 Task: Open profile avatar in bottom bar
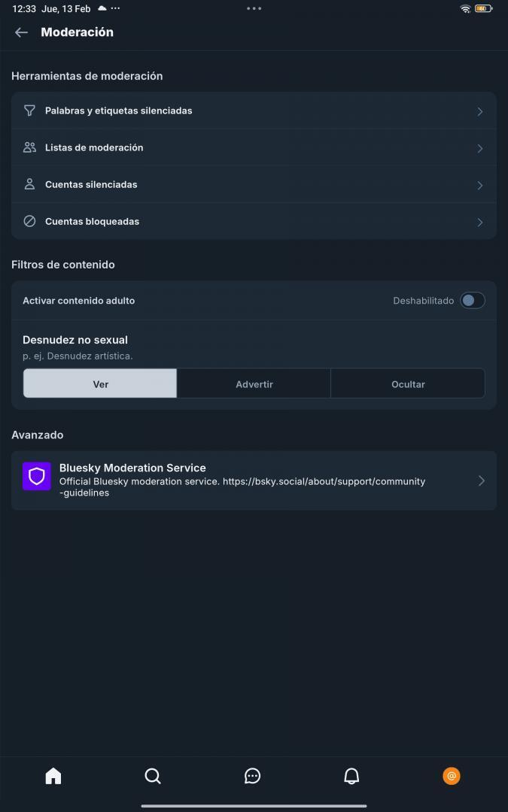[x=452, y=776]
